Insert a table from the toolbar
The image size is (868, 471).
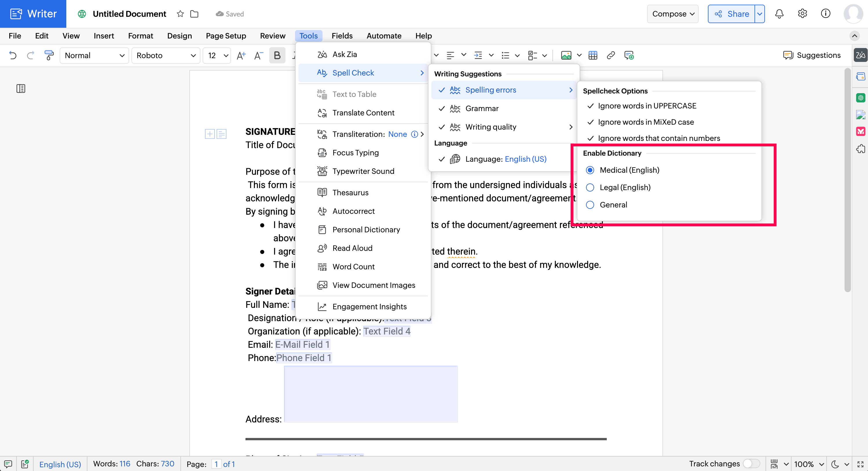593,55
